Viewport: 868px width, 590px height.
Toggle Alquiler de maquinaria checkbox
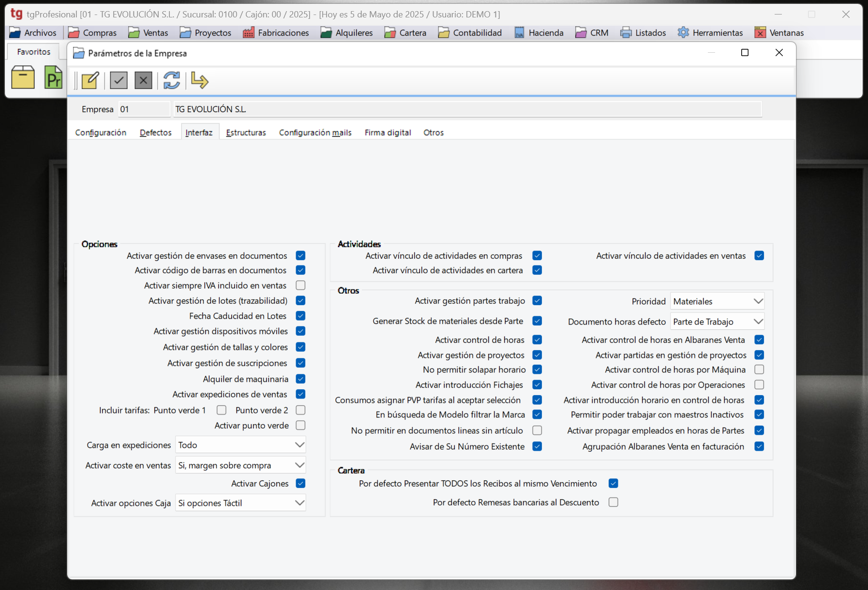point(300,379)
